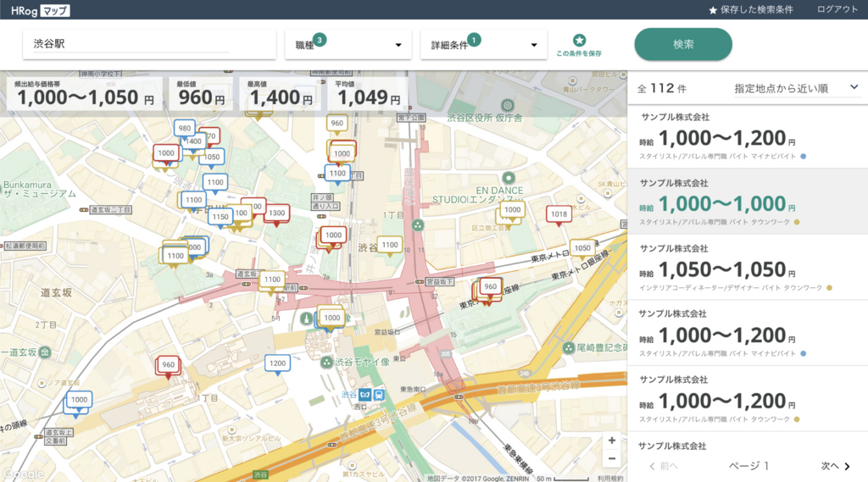Click the 1100 marker next to 渋谷 label

390,246
